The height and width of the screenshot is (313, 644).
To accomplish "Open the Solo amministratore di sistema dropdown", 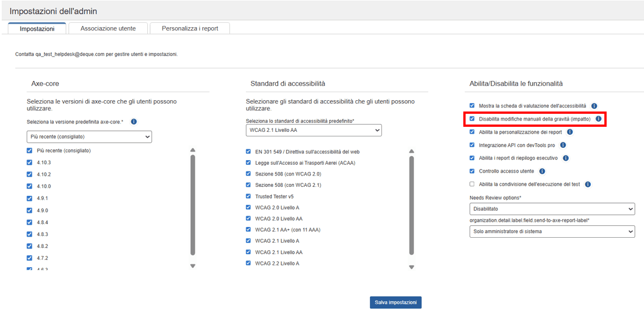I will (552, 231).
